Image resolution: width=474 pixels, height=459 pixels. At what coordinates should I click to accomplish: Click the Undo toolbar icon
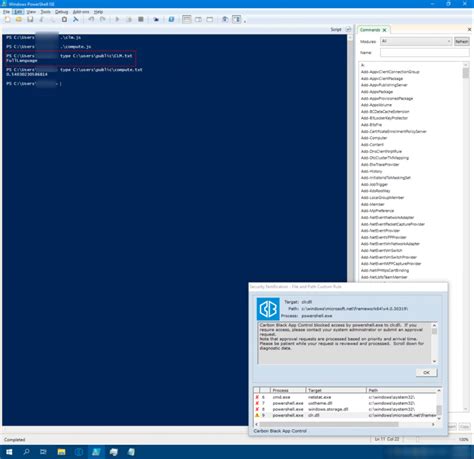91,20
